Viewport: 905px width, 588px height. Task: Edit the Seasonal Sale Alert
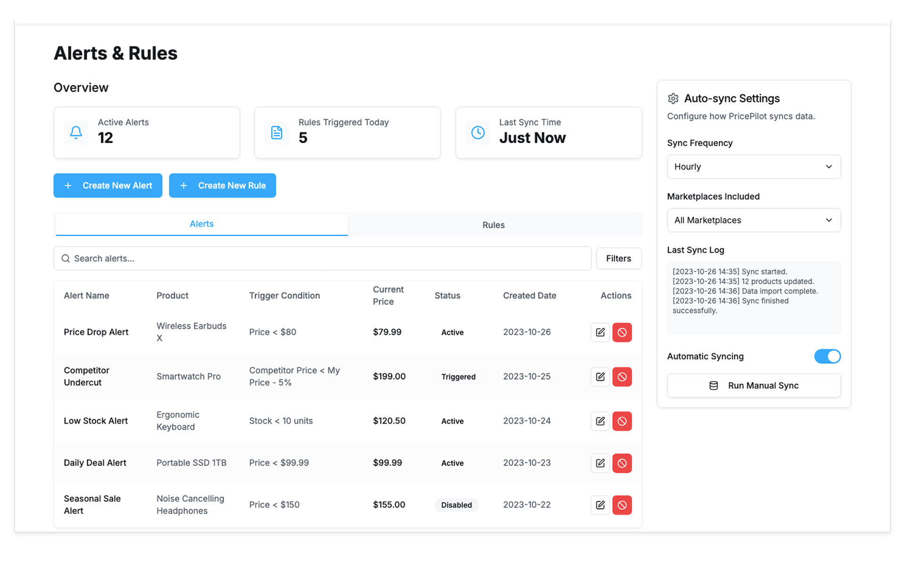pyautogui.click(x=600, y=505)
